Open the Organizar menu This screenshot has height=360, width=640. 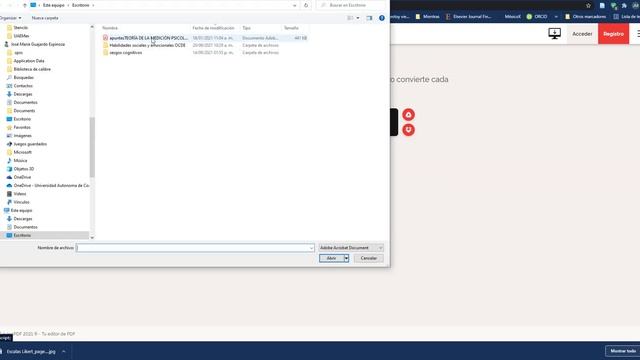click(10, 18)
